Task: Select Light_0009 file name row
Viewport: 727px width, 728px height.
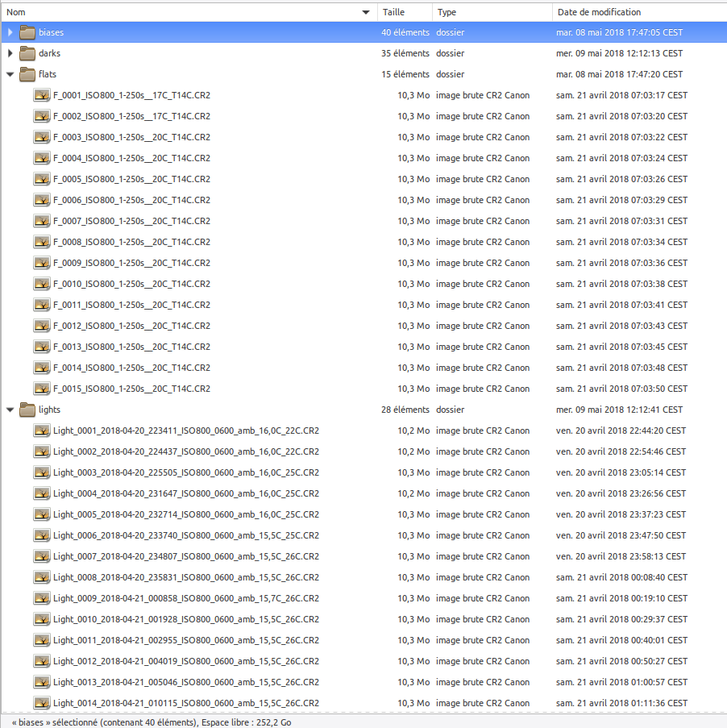Action: point(185,599)
